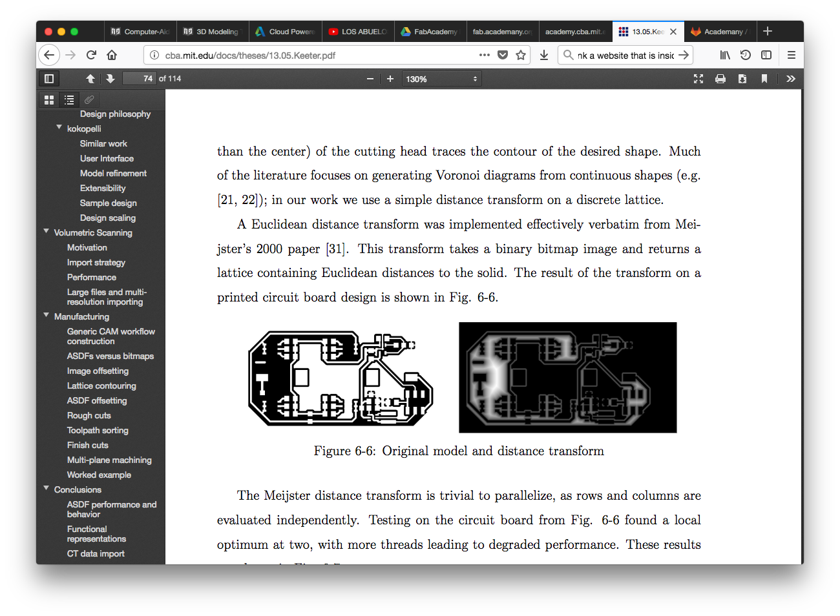840x616 pixels.
Task: Switch to Computer-Aided tab
Action: coord(140,31)
